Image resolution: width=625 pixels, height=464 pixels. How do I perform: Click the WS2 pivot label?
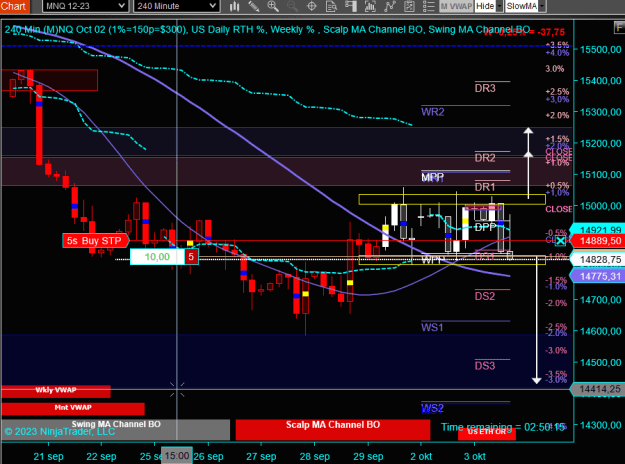(x=432, y=409)
